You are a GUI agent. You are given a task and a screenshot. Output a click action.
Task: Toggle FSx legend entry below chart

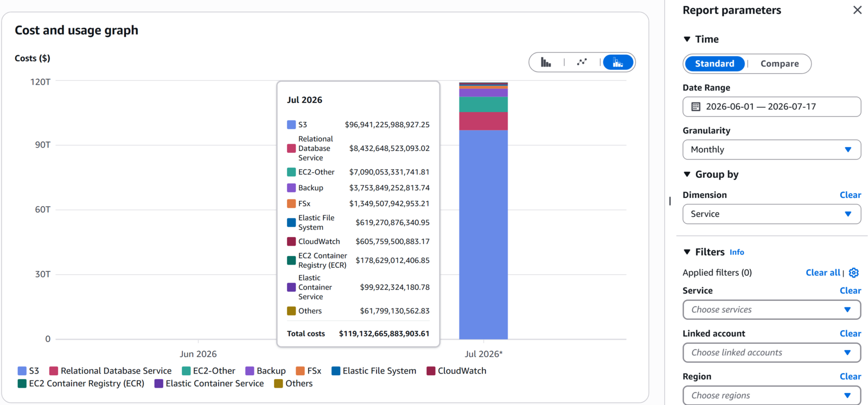point(309,371)
